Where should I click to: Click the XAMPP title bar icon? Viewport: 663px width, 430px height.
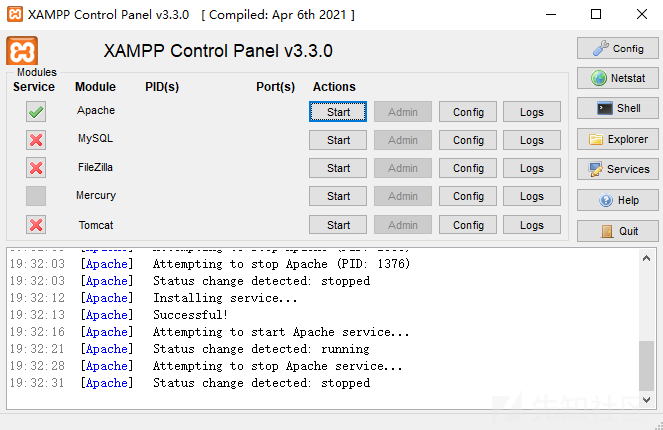point(15,14)
